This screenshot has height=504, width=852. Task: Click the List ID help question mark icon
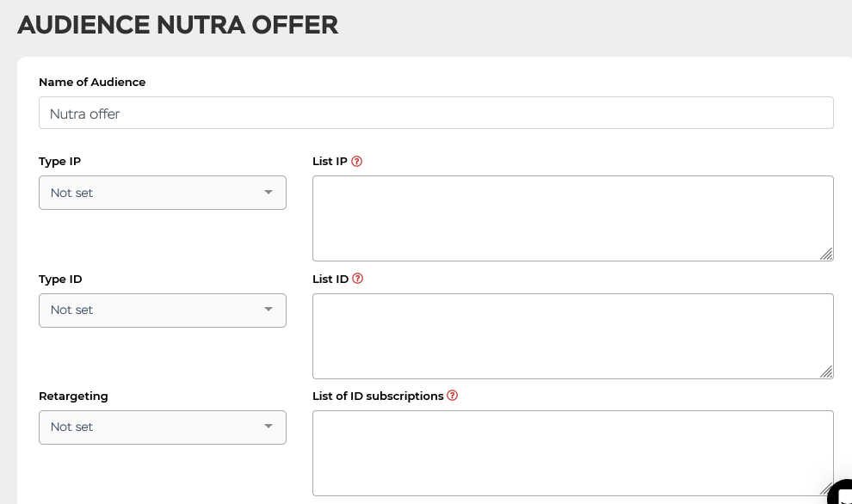[357, 279]
